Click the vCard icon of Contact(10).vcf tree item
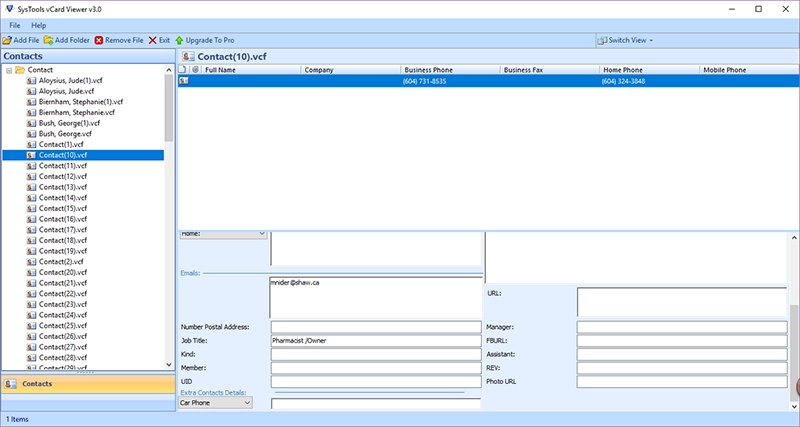800x427 pixels. pos(31,155)
